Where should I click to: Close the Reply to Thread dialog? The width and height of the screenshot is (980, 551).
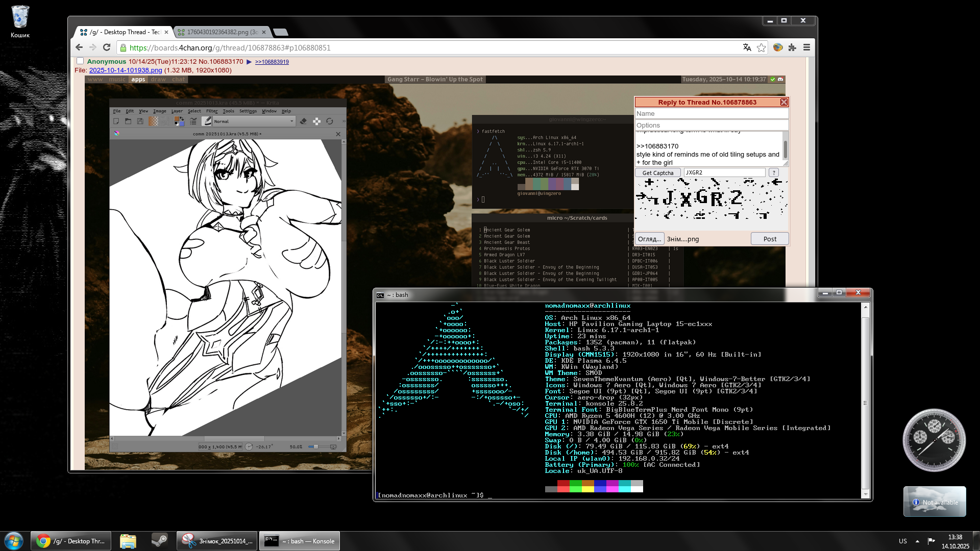tap(783, 102)
